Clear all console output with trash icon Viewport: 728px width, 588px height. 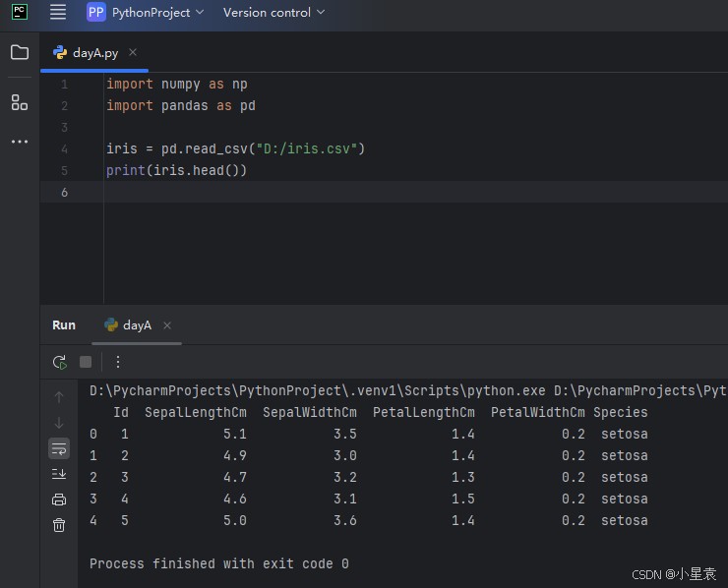pos(59,525)
